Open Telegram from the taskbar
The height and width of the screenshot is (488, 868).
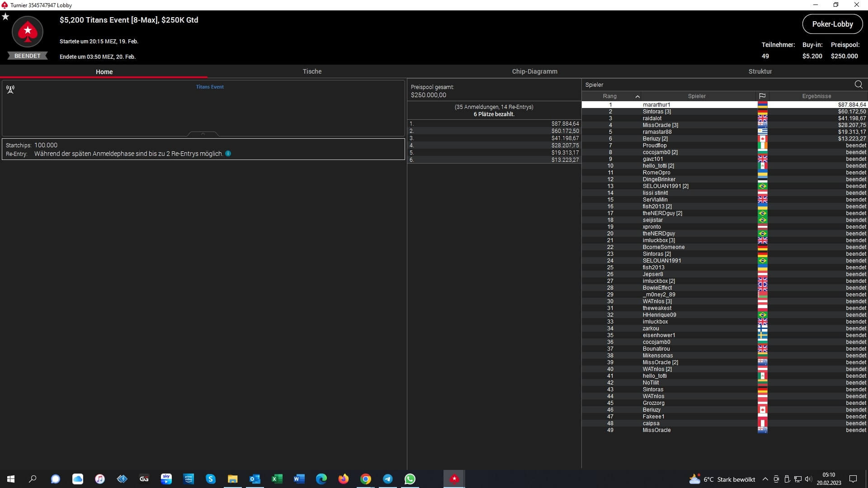point(388,479)
